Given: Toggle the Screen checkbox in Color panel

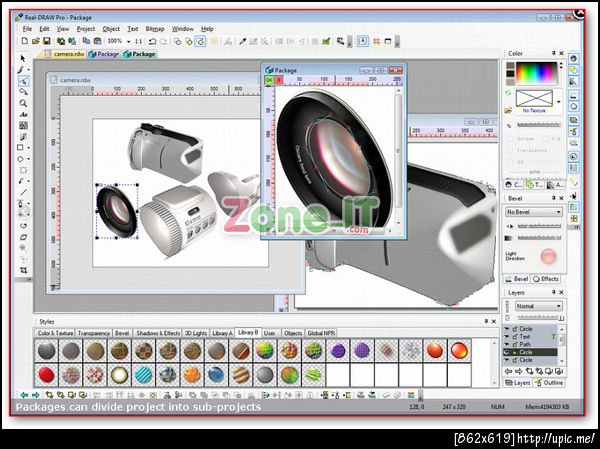Looking at the screenshot, I should click(x=510, y=139).
